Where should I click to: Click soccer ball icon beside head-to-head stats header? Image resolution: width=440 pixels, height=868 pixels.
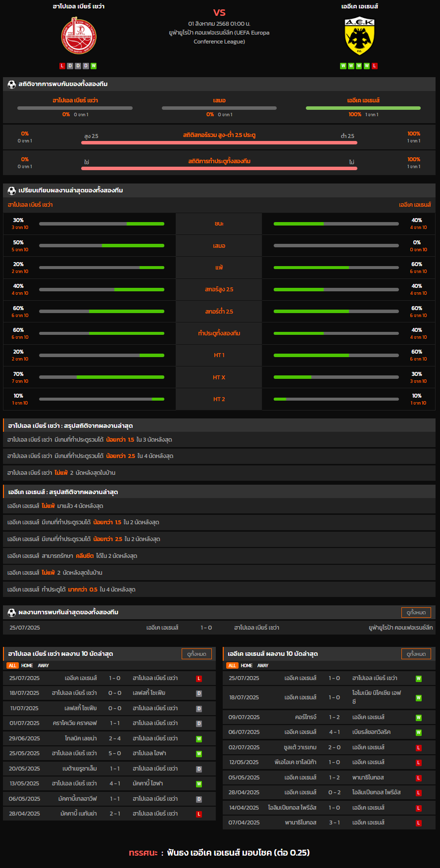12,84
